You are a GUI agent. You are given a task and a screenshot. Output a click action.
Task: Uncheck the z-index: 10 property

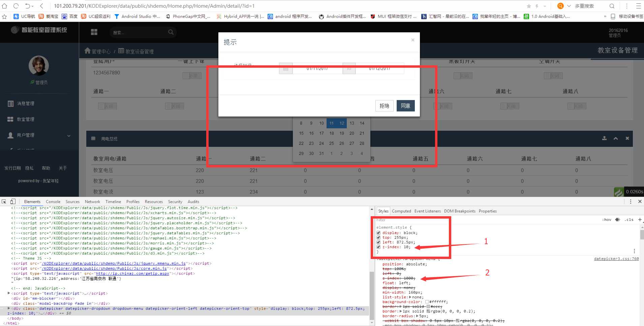[378, 247]
